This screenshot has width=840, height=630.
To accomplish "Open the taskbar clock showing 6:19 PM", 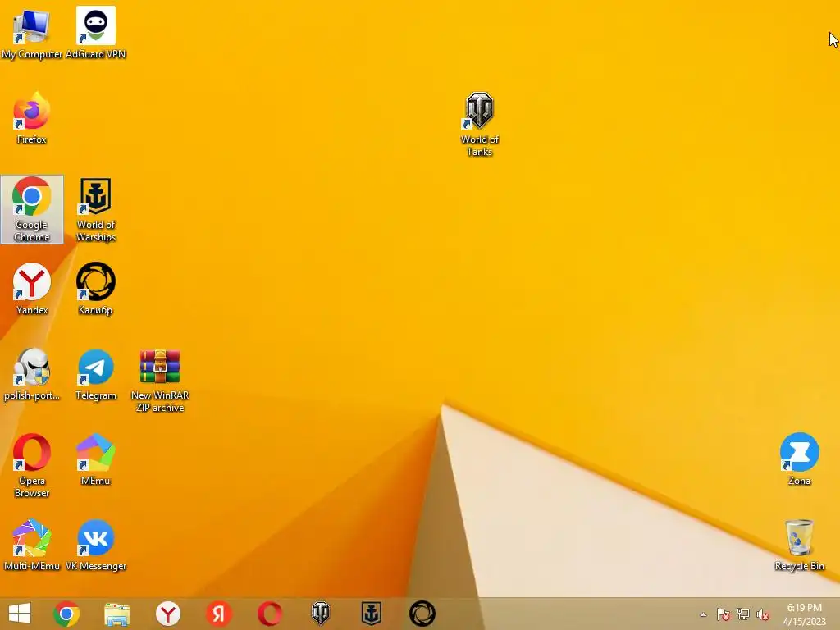I will 804,614.
